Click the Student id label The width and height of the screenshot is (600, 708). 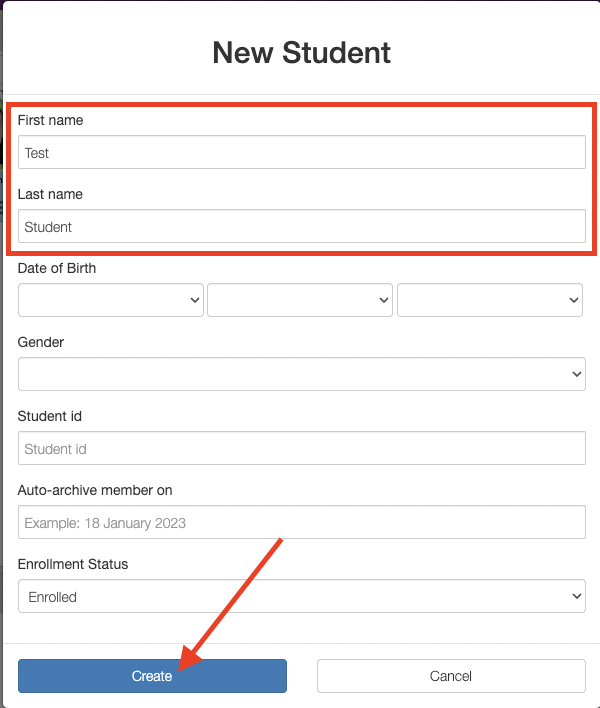click(52, 416)
